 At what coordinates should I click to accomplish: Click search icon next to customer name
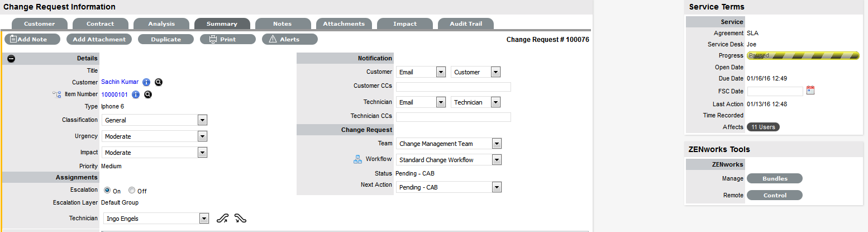tap(159, 82)
